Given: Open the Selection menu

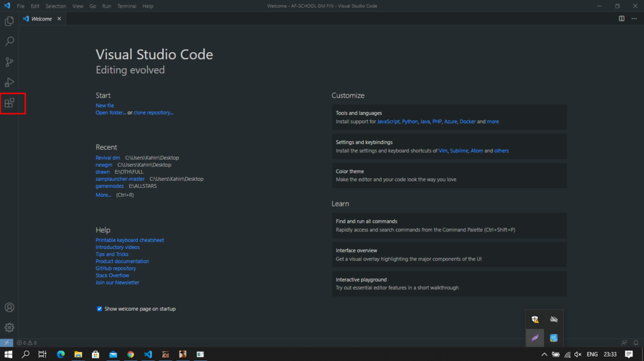Looking at the screenshot, I should [x=56, y=6].
